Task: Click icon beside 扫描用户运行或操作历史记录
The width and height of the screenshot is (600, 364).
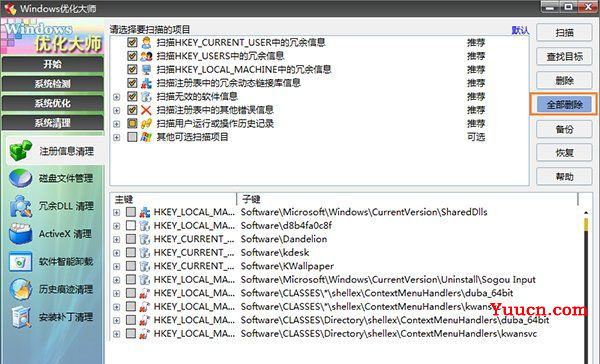Action: pyautogui.click(x=146, y=124)
